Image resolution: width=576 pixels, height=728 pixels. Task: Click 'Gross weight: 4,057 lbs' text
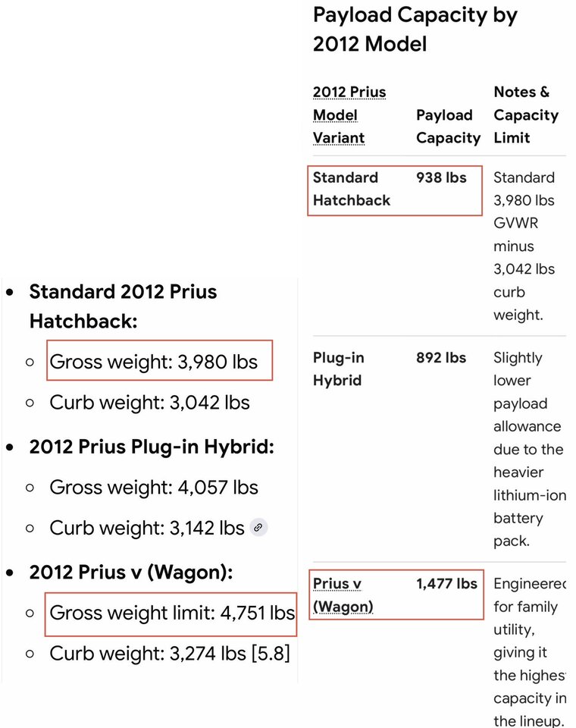pos(154,487)
